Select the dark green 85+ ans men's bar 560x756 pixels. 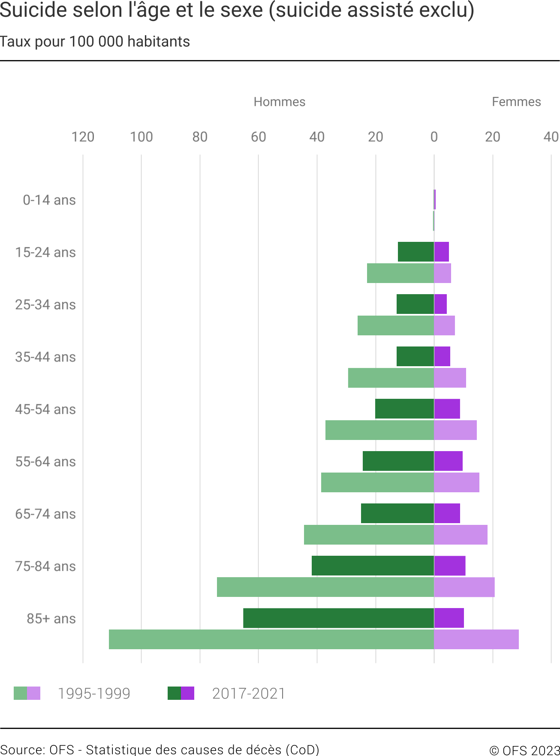(338, 618)
